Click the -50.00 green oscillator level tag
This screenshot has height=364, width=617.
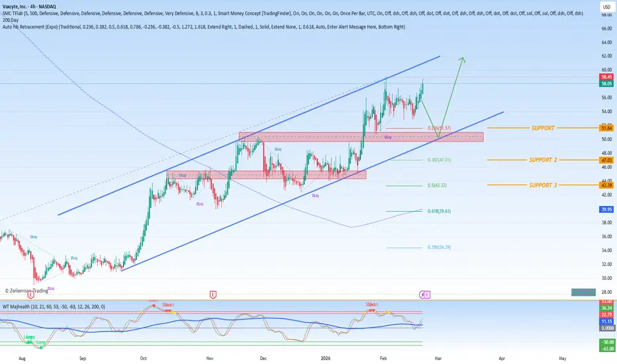tap(607, 342)
